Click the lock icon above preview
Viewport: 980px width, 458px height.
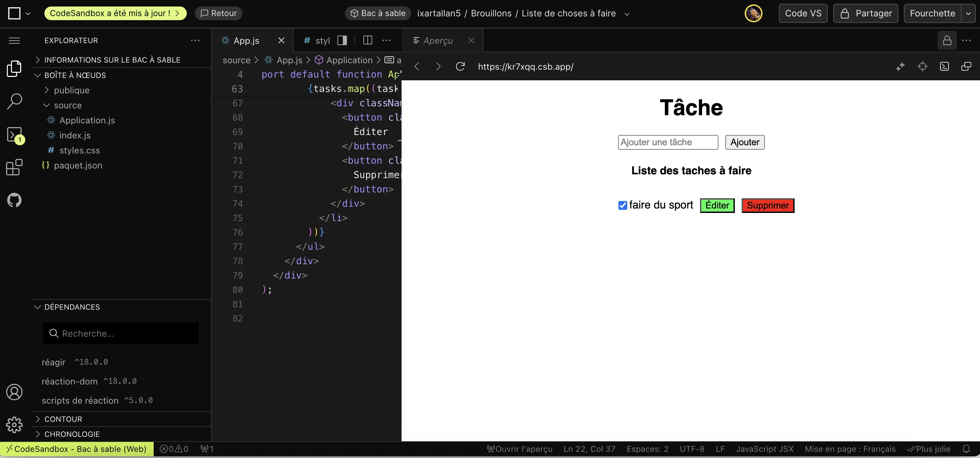pyautogui.click(x=947, y=40)
